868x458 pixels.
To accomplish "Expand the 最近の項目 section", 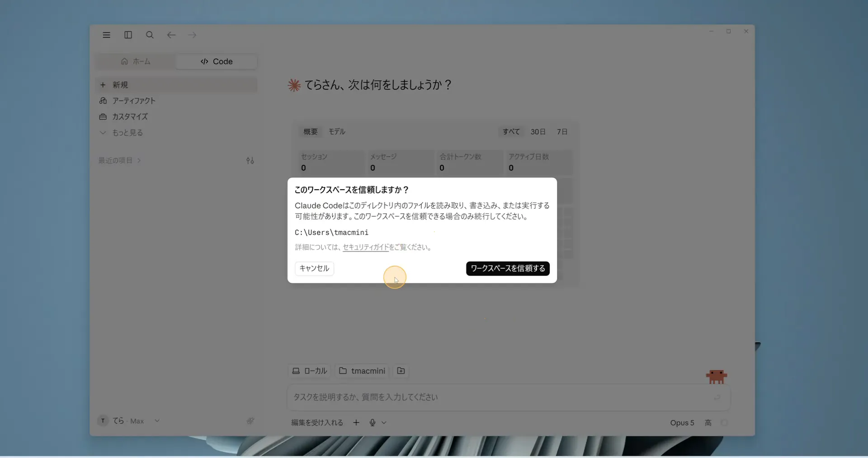I will (x=120, y=160).
